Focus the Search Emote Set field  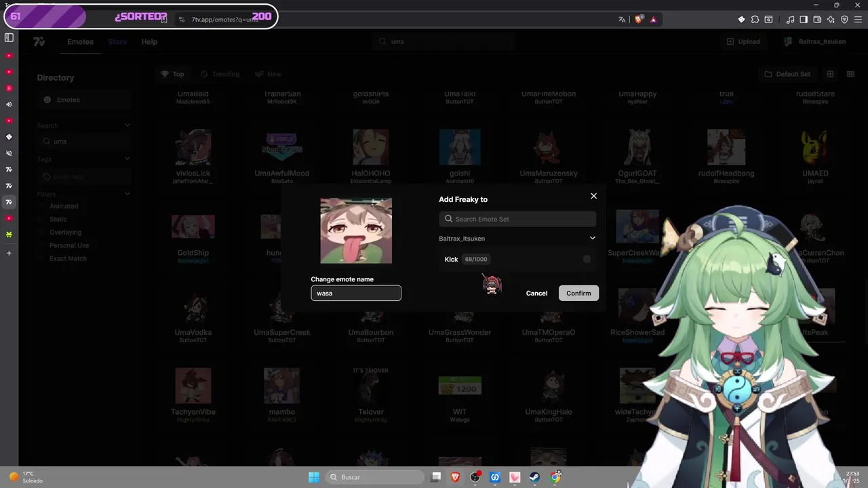(x=517, y=219)
